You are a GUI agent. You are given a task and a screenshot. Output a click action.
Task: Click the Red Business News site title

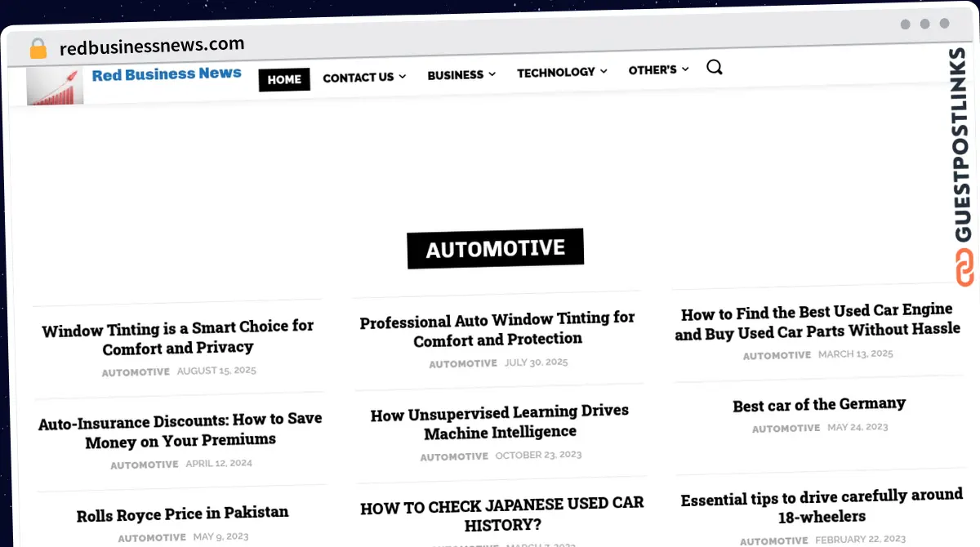167,74
